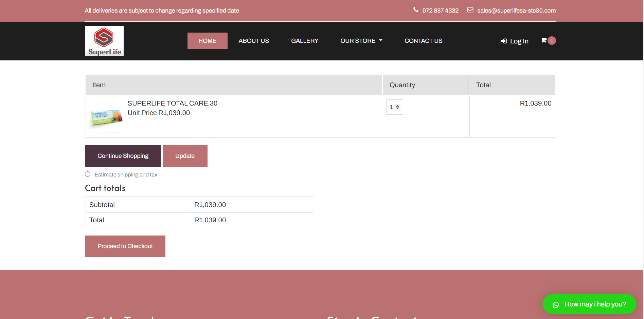Proceed to Checkout
644x319 pixels.
click(x=125, y=246)
